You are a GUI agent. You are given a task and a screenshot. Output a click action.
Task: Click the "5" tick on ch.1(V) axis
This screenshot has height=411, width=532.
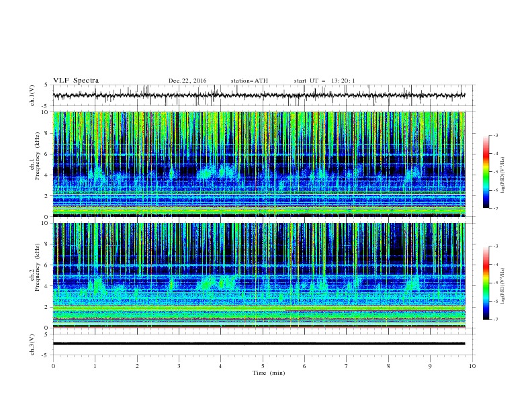click(46, 85)
